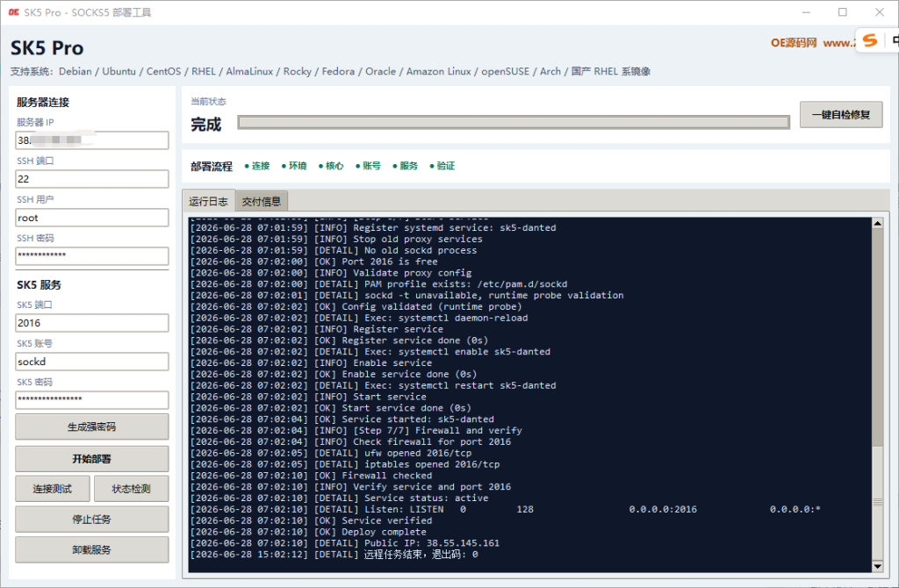
Task: Uninstall service via 卸载服务 button
Action: click(91, 550)
